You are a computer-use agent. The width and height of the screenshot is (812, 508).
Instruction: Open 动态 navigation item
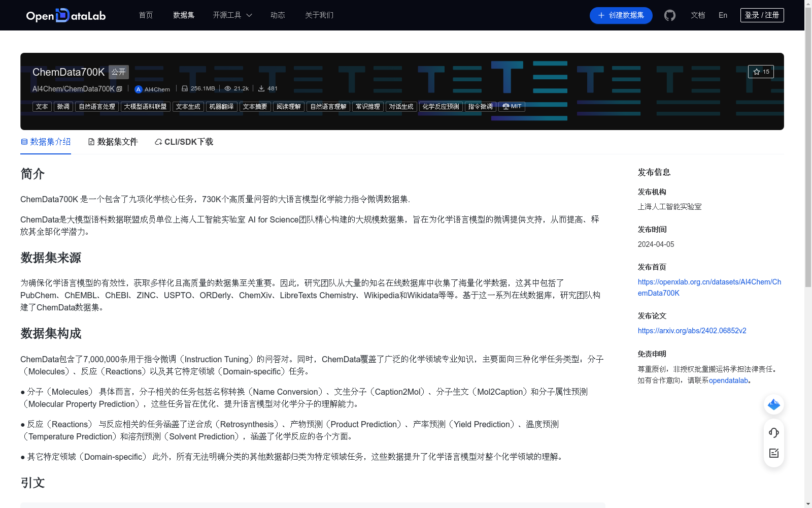point(278,15)
